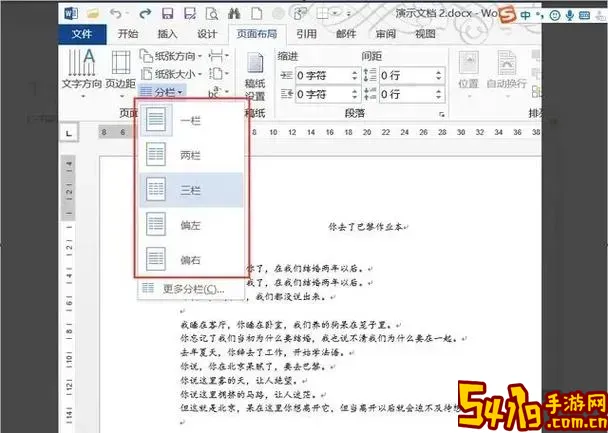Click the binoculars find icon

point(234,14)
